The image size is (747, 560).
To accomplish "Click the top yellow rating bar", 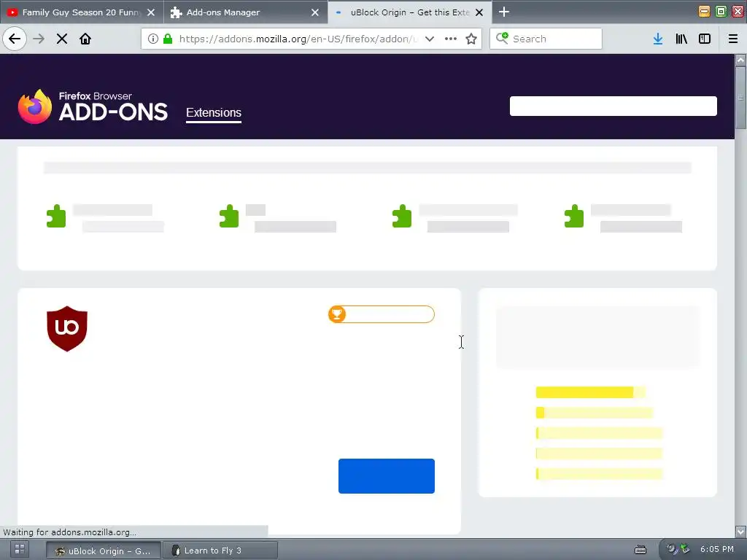I will [x=591, y=392].
